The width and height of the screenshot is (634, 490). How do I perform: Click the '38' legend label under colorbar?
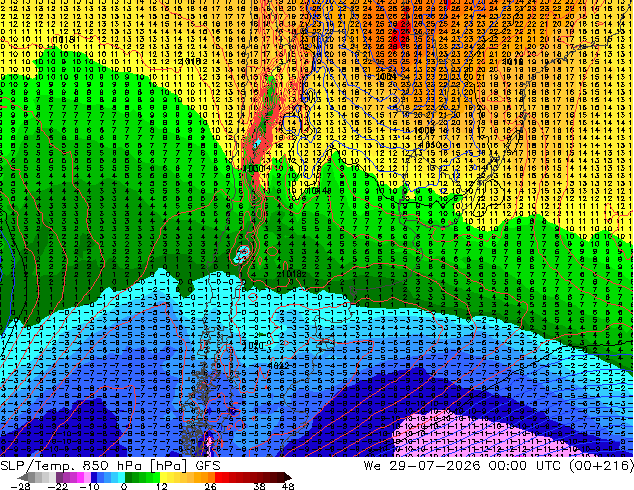click(260, 486)
